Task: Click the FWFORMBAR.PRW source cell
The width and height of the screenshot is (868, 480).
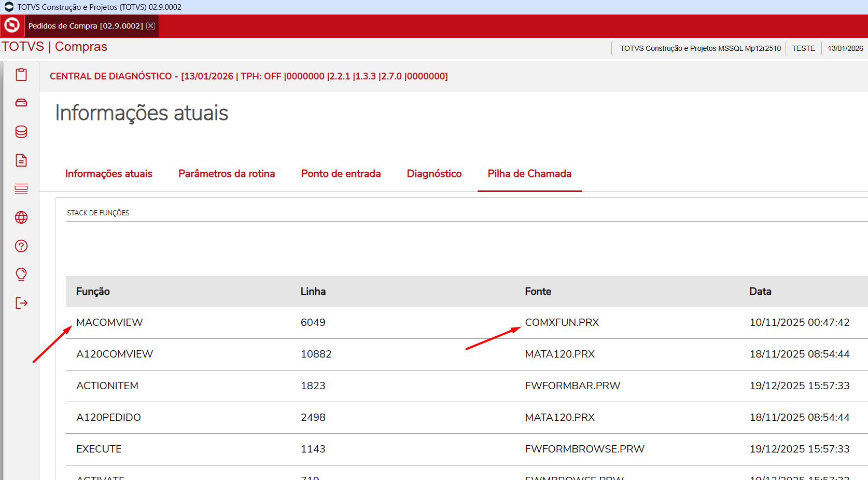Action: tap(572, 386)
